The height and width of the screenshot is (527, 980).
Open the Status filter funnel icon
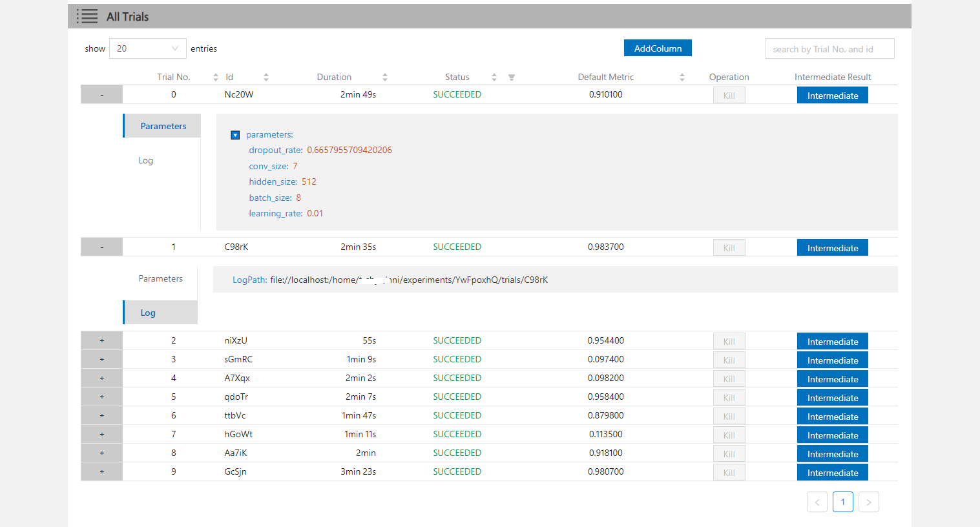(x=512, y=77)
